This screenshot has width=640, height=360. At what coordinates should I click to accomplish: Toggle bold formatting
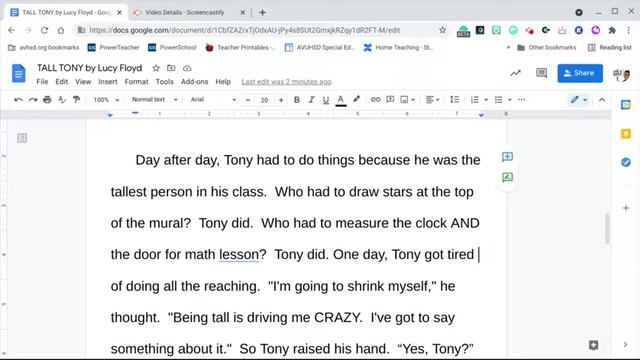tap(297, 100)
